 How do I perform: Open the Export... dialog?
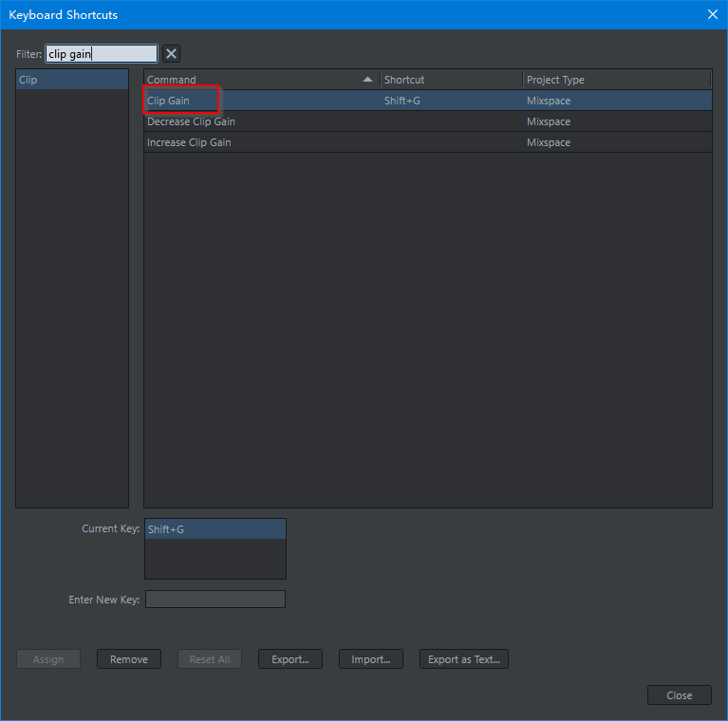[290, 659]
